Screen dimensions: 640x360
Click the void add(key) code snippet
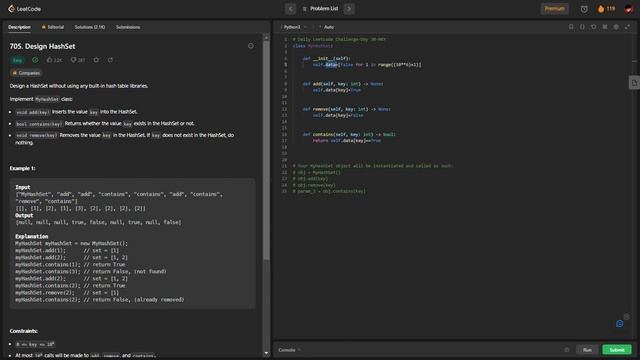point(33,112)
